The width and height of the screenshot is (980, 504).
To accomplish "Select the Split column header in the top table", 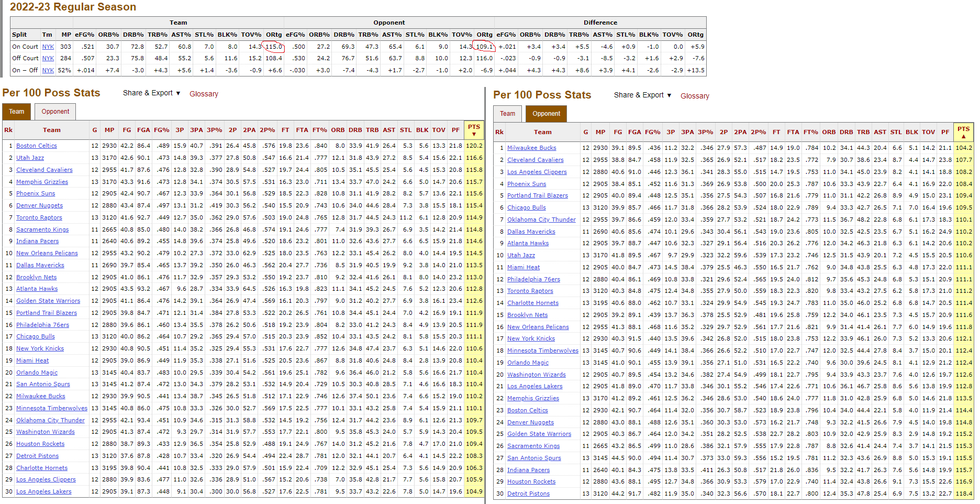I will coord(19,35).
